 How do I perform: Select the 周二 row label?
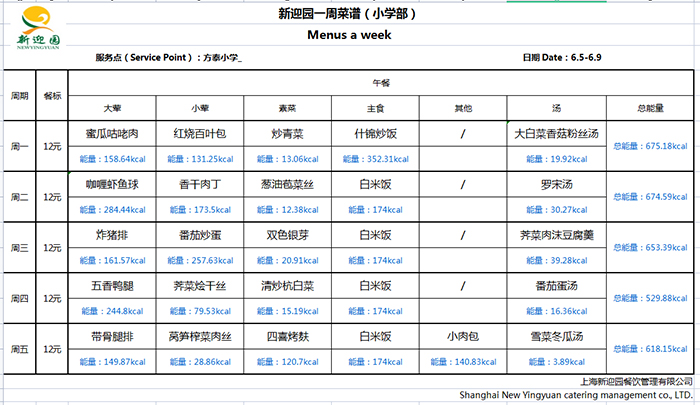[x=20, y=197]
